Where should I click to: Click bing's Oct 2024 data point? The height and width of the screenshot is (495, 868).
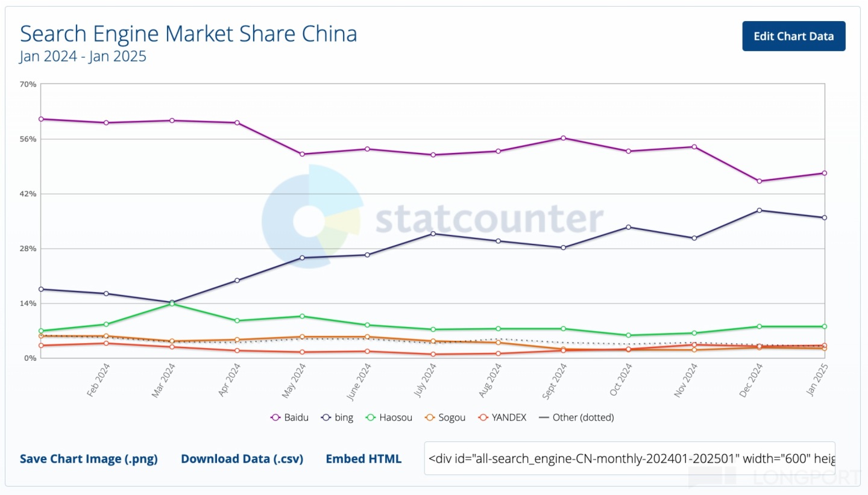click(x=629, y=227)
